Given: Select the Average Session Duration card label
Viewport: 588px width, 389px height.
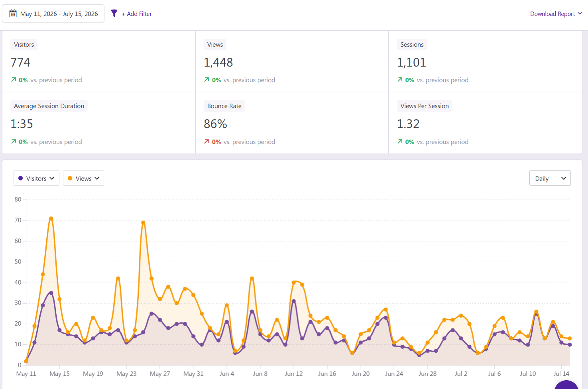Looking at the screenshot, I should click(49, 106).
